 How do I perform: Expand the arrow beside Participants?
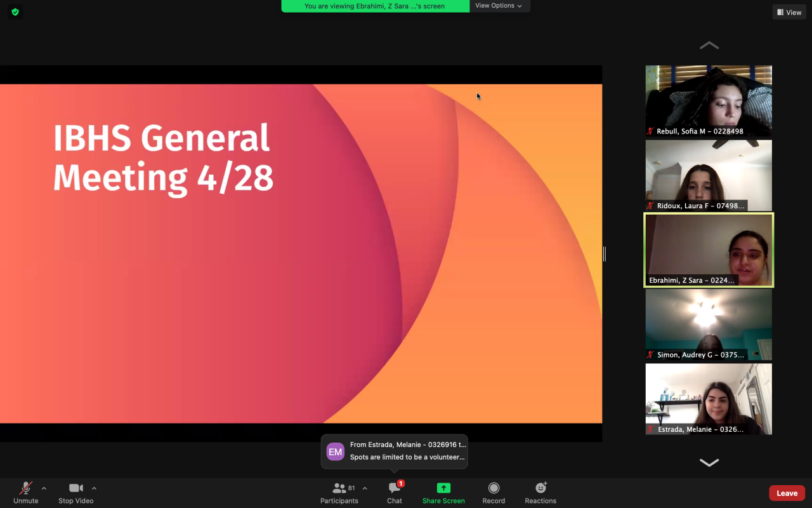(x=365, y=488)
